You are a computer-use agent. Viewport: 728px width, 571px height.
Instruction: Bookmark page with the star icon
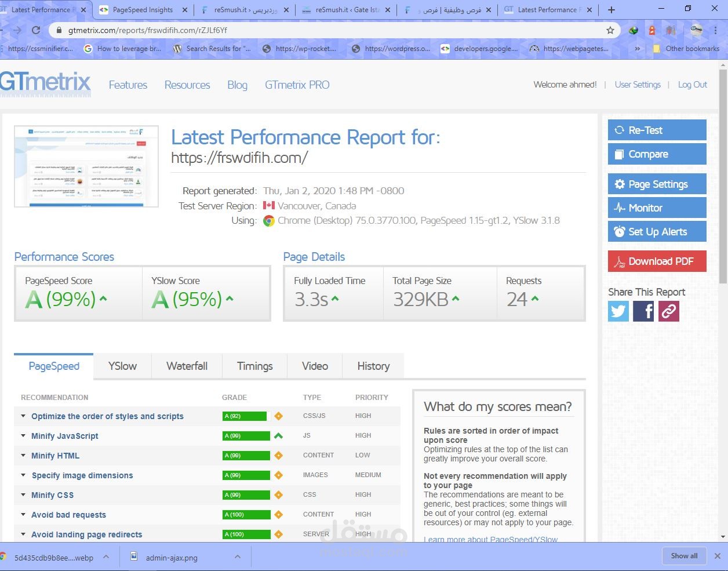tap(610, 30)
